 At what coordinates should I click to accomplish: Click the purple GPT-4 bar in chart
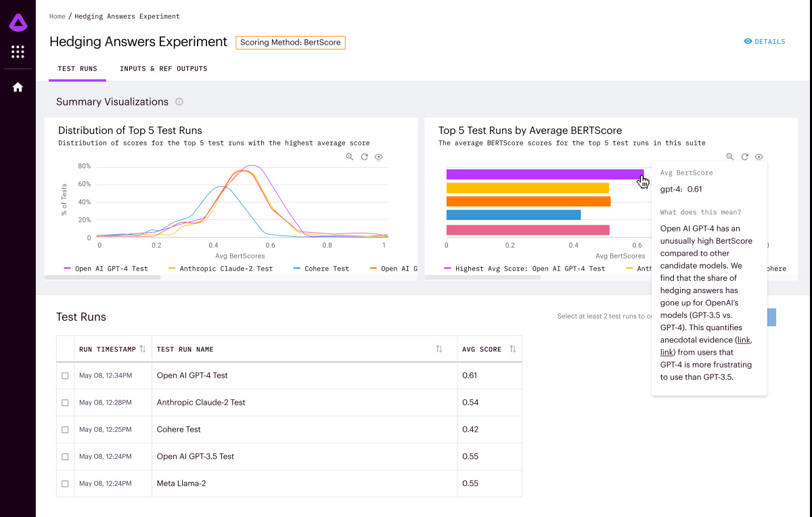(x=544, y=175)
